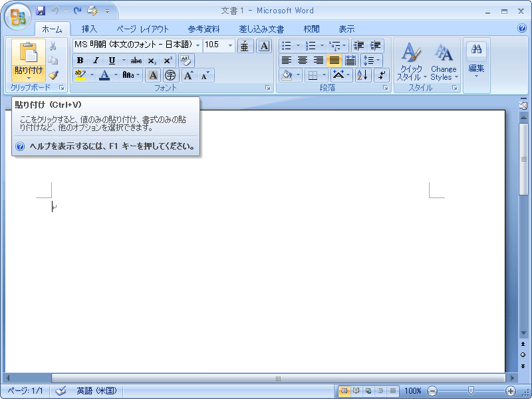Show paragraph formatting marks
This screenshot has height=399, width=532.
coord(382,75)
